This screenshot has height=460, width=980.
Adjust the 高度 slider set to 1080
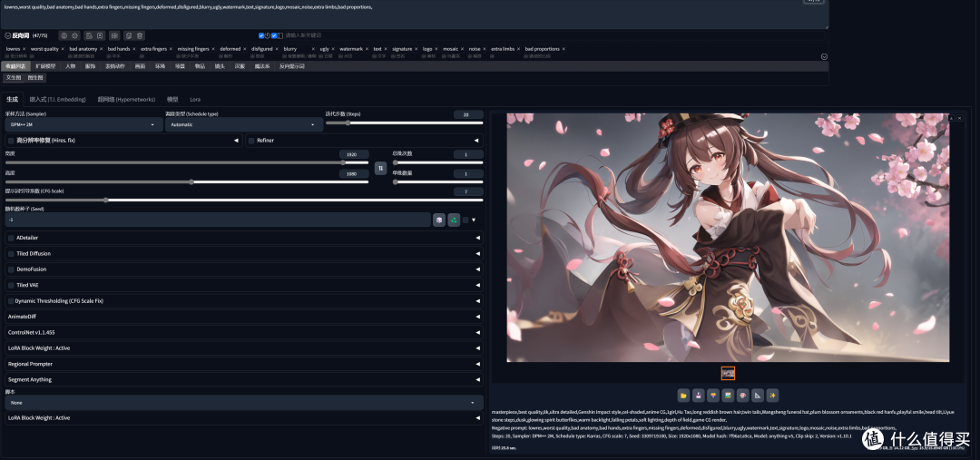point(187,181)
